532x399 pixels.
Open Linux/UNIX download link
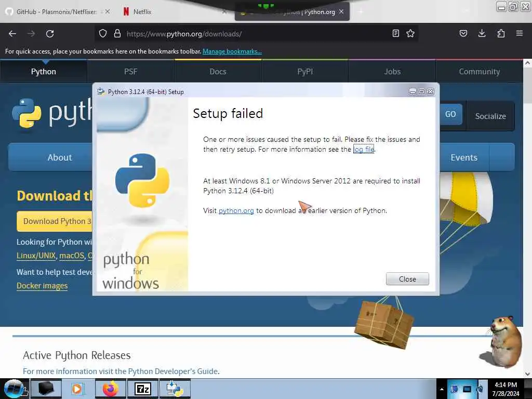click(36, 256)
